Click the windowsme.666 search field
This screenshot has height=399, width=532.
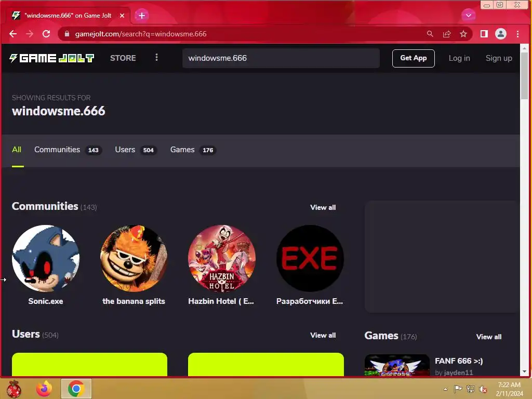pos(281,58)
